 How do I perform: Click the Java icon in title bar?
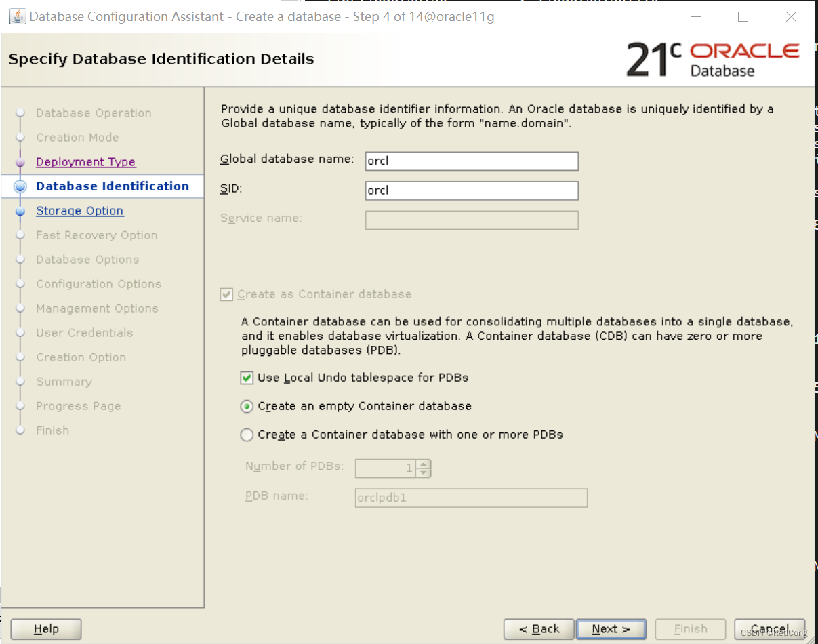click(x=17, y=16)
